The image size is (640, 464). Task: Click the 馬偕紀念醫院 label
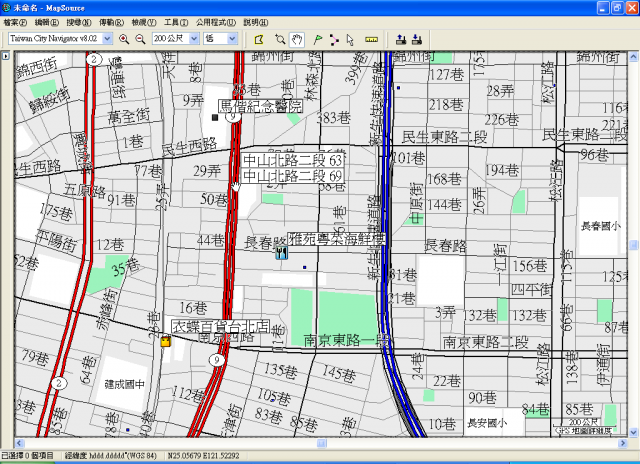coord(260,106)
